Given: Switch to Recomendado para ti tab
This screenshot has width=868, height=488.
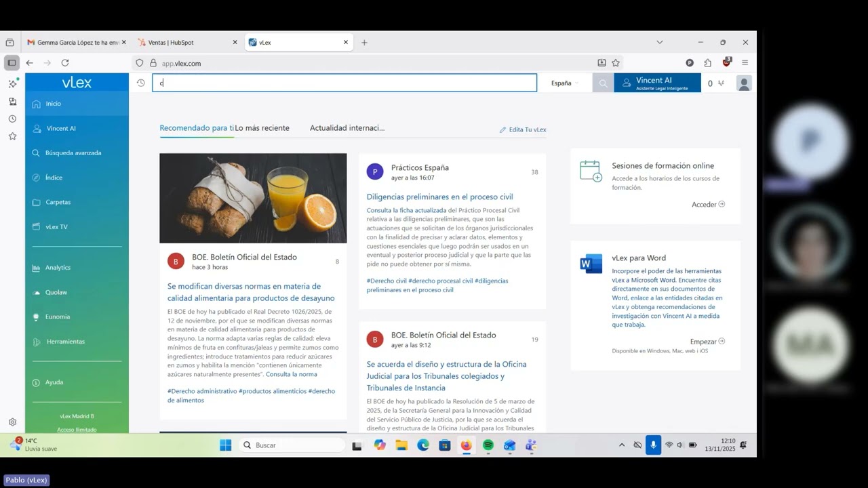Looking at the screenshot, I should pyautogui.click(x=197, y=128).
